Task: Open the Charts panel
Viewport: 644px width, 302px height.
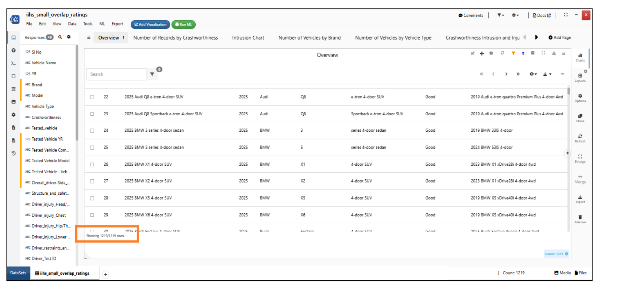Action: (580, 58)
